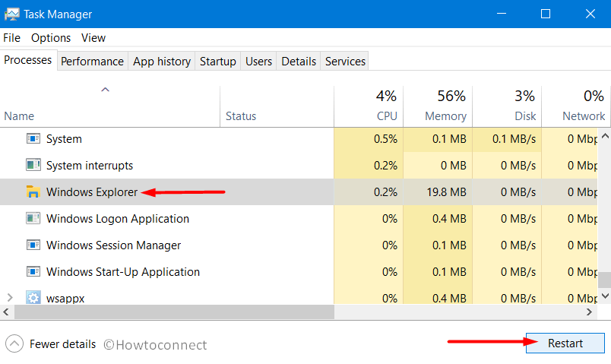Image resolution: width=611 pixels, height=364 pixels.
Task: Click the wsappx gear icon
Action: pyautogui.click(x=33, y=297)
